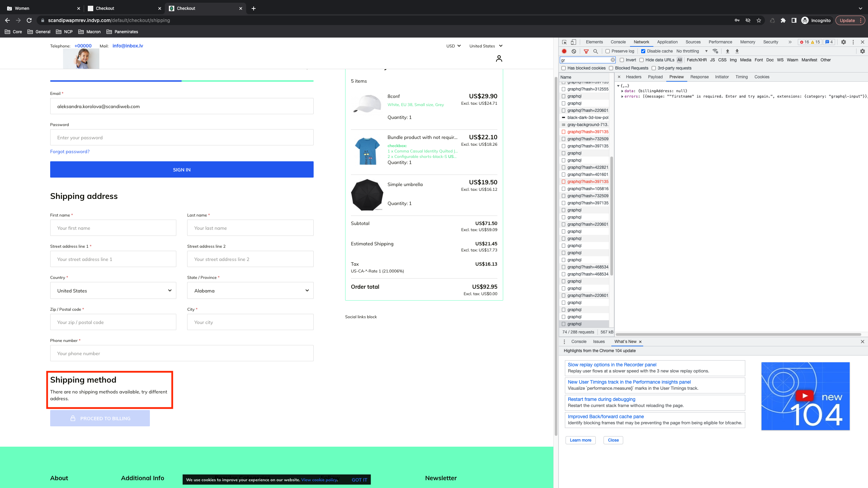The width and height of the screenshot is (868, 488).
Task: Toggle the device toolbar icon in DevTools
Action: (x=573, y=42)
